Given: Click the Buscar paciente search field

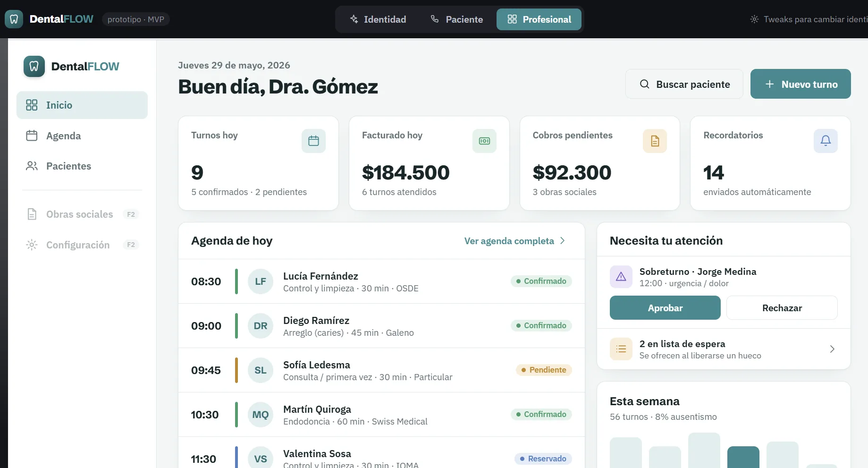Looking at the screenshot, I should tap(684, 84).
